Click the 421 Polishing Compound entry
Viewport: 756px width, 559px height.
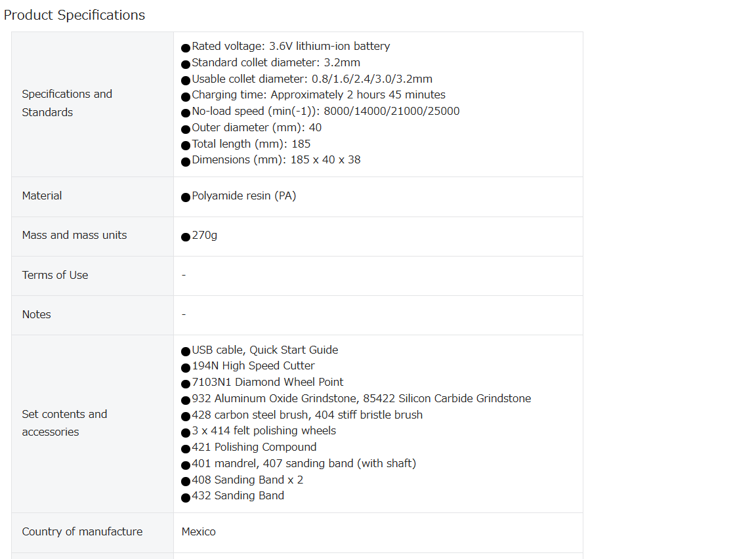[254, 447]
